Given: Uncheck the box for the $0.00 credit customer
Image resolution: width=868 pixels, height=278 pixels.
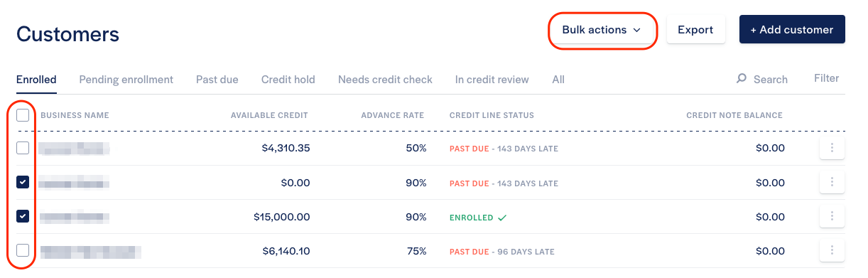Looking at the screenshot, I should (23, 182).
